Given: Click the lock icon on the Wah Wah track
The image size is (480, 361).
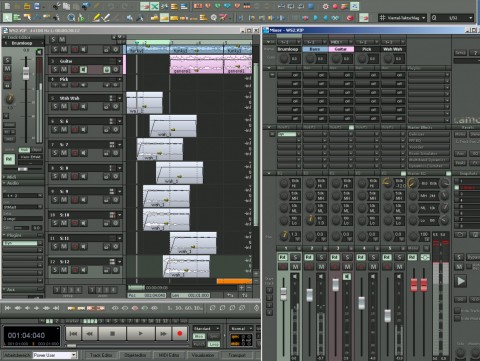Looking at the screenshot, I should (107, 107).
